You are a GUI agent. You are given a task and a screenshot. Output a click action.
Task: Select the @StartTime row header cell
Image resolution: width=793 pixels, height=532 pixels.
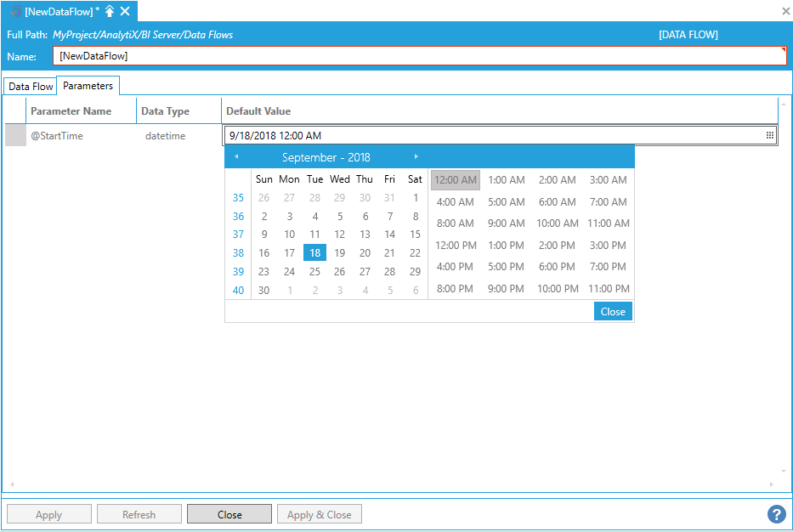pos(15,135)
